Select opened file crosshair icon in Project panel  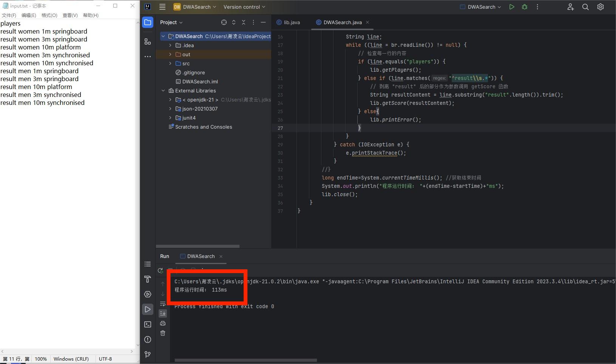[x=224, y=22]
